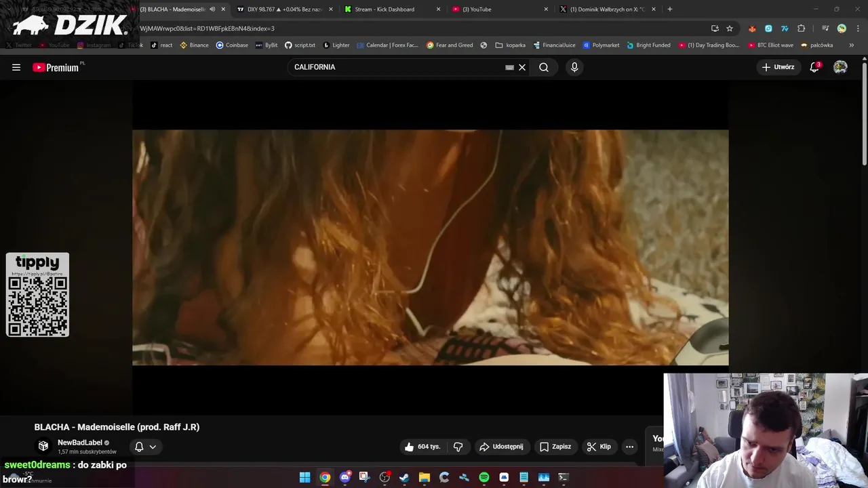
Task: Show more bookmarks overflow chevron
Action: pos(851,45)
